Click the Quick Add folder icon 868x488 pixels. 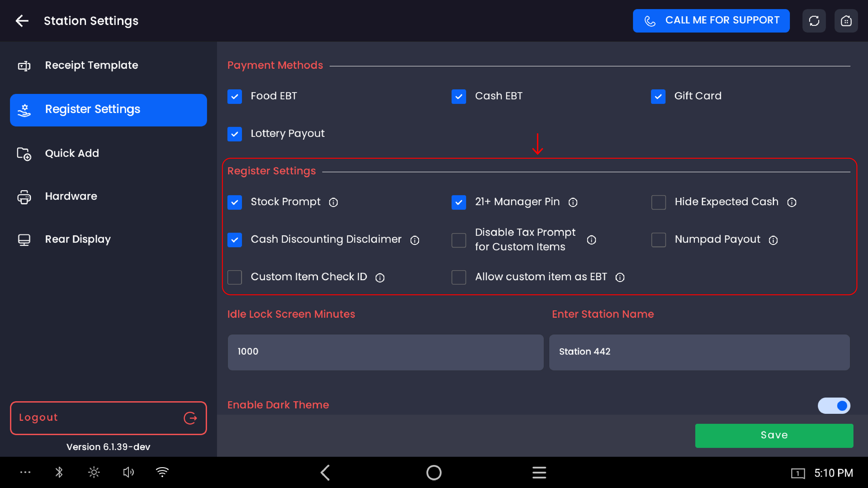pyautogui.click(x=24, y=154)
